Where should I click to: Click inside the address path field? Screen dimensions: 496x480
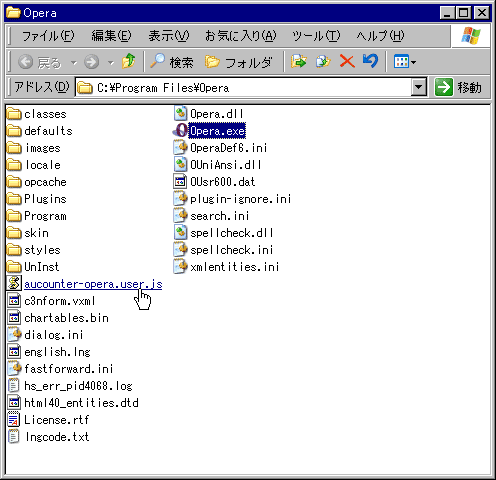click(243, 88)
